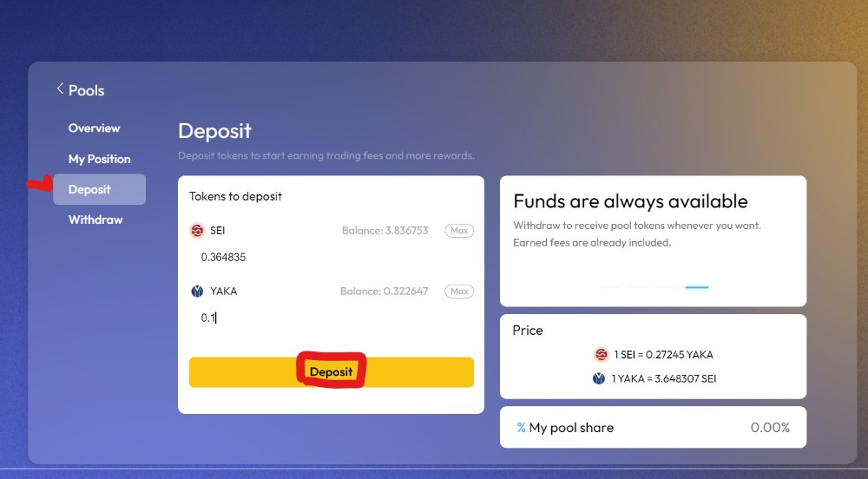Click the percent icon beside My pool share

point(521,428)
